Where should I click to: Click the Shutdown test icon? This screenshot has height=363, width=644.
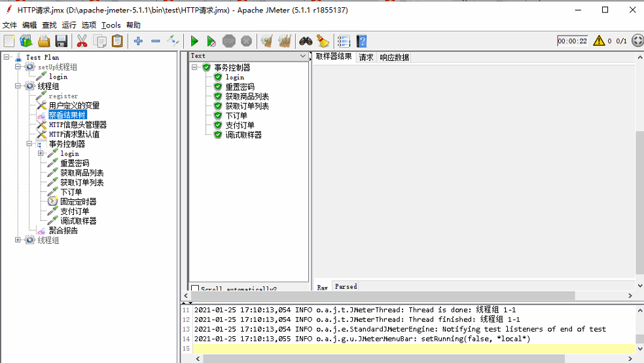(x=247, y=41)
